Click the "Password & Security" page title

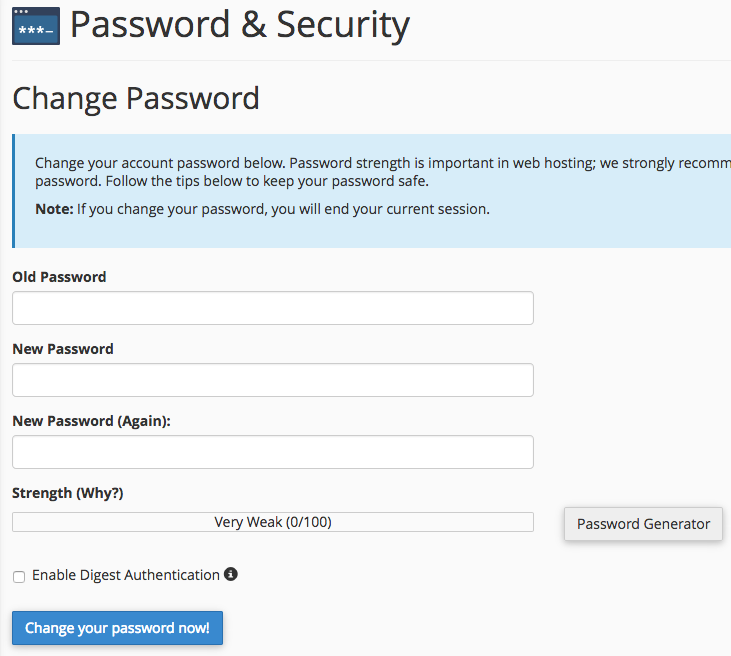tap(240, 25)
